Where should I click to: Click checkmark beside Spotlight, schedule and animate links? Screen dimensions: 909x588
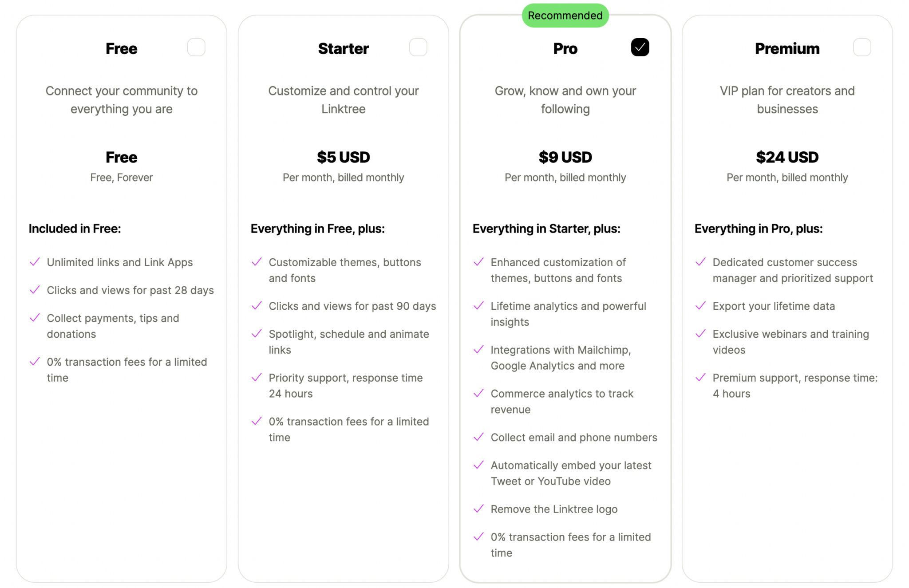click(x=257, y=334)
